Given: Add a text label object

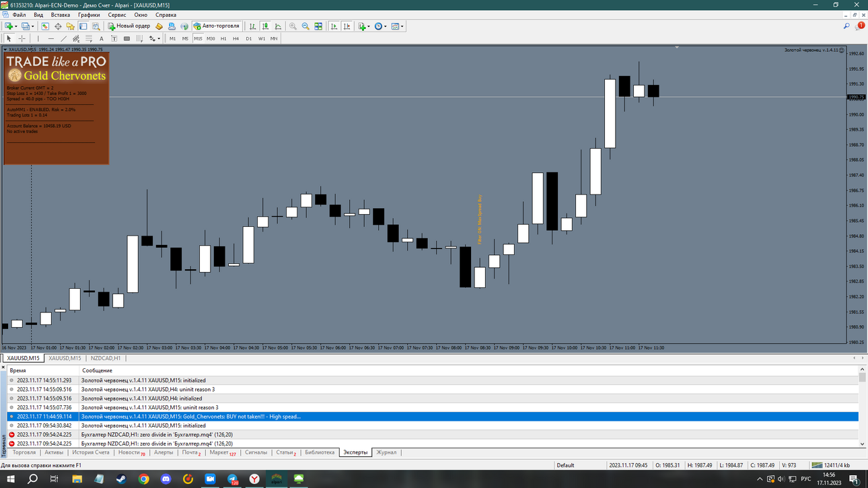Looking at the screenshot, I should pos(114,38).
